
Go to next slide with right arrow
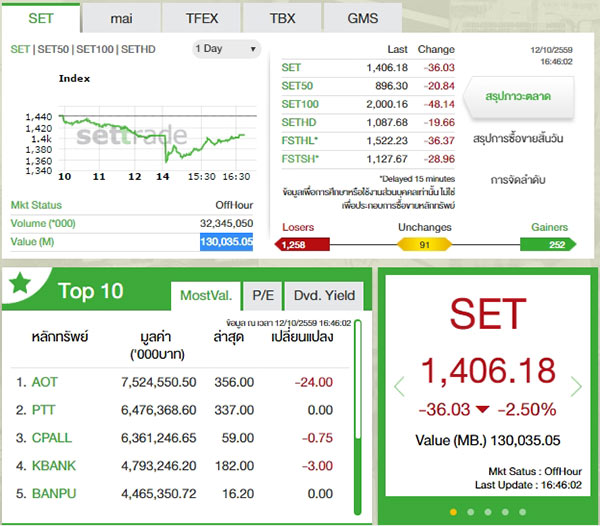[x=576, y=386]
